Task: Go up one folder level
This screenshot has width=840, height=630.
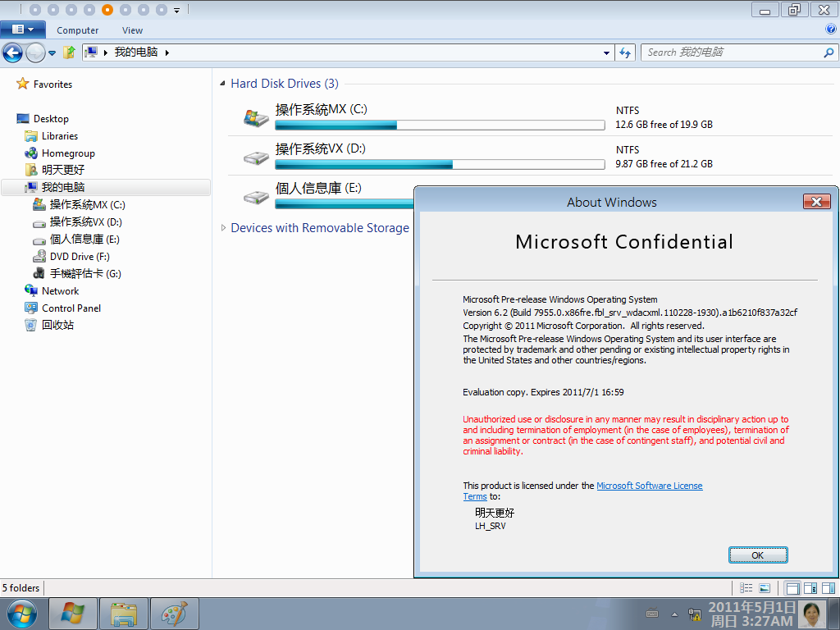Action: (69, 52)
